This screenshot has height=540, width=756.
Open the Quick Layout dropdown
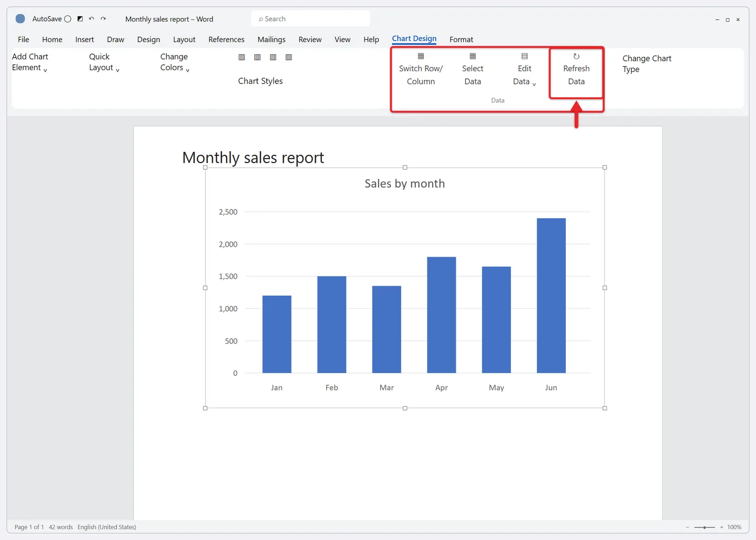click(104, 62)
